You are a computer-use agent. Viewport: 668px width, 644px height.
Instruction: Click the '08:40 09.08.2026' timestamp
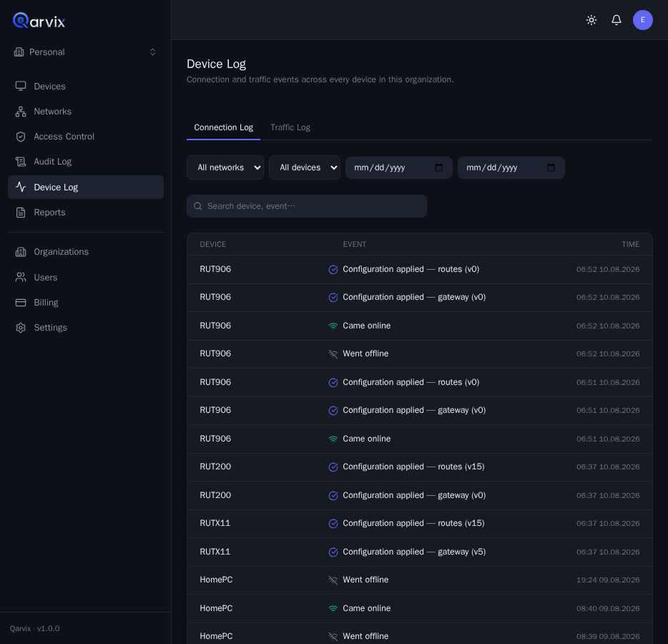(608, 609)
